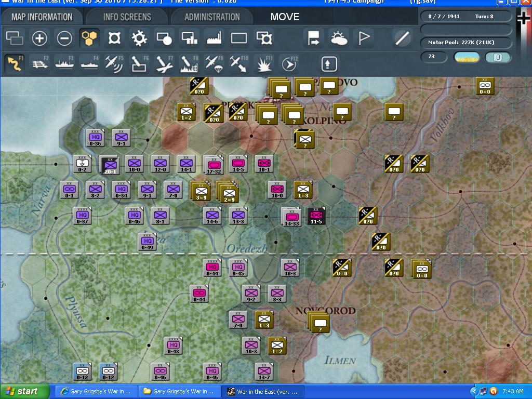Image resolution: width=532 pixels, height=399 pixels.
Task: Show the weather overlay
Action: point(339,38)
